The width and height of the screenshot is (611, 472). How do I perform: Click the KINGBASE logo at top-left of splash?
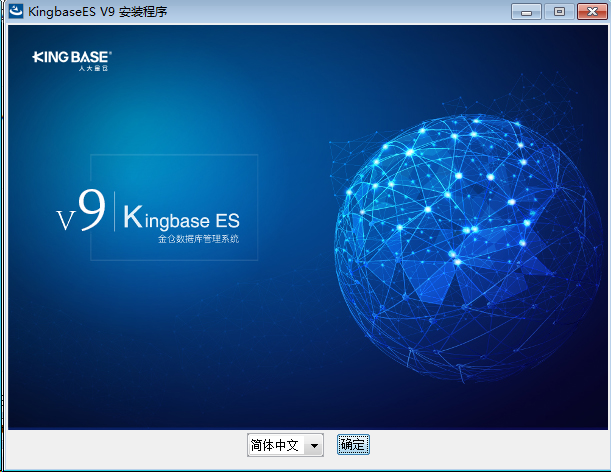coord(84,57)
